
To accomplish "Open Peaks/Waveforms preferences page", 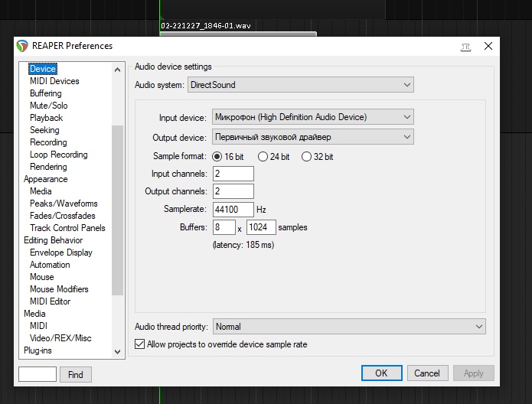I will click(x=64, y=204).
